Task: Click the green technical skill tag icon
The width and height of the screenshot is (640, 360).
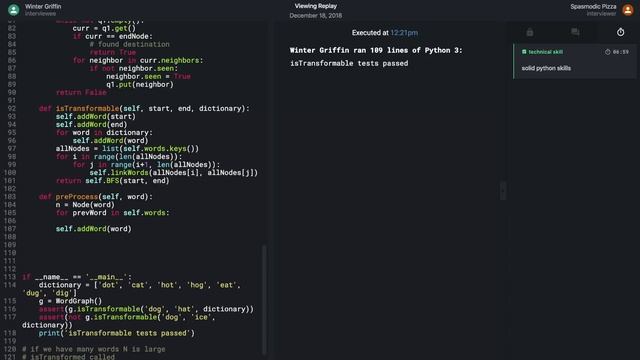Action: [524, 52]
